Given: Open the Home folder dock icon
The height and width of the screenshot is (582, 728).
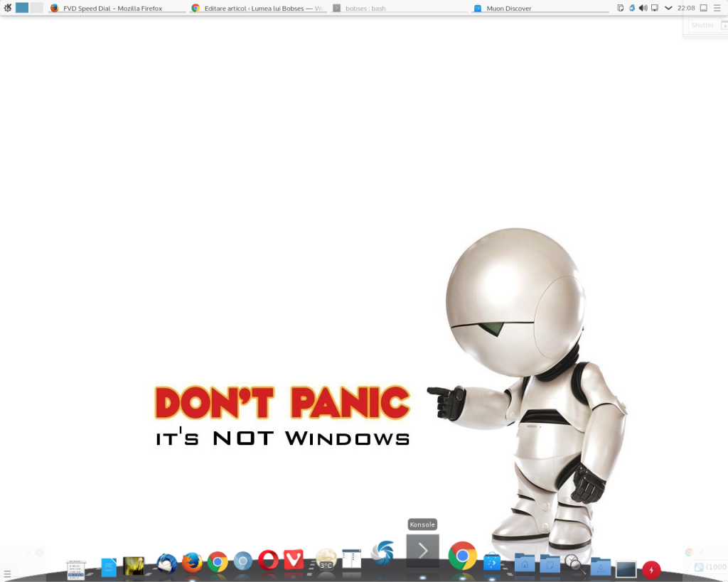Looking at the screenshot, I should (525, 564).
